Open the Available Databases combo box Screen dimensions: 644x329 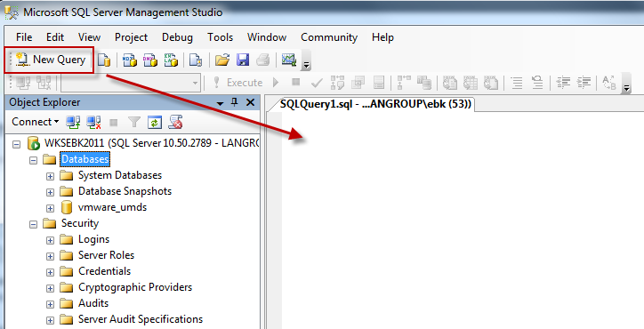point(131,83)
